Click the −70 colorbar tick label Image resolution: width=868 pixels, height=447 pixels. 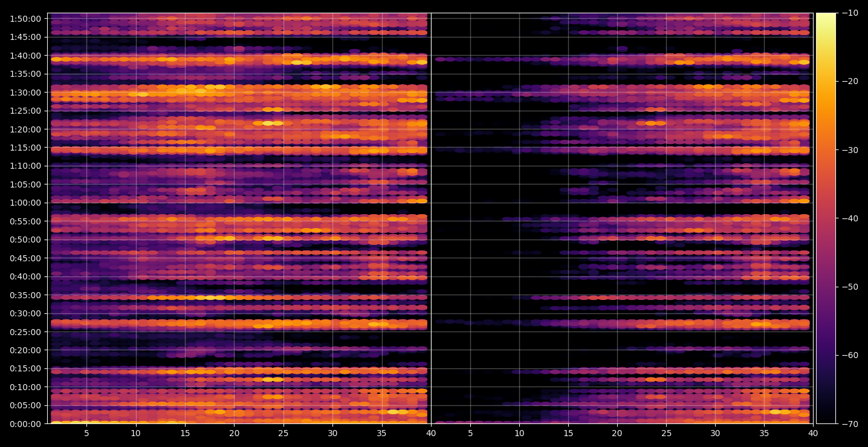coord(850,424)
